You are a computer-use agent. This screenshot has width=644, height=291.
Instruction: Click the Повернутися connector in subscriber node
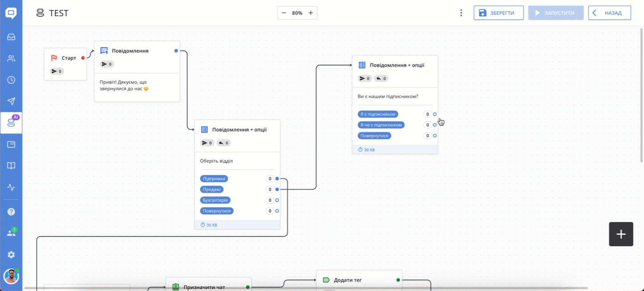434,136
